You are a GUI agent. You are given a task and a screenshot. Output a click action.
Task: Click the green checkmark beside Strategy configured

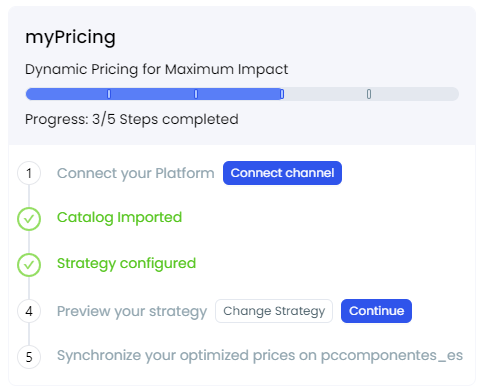[x=29, y=265]
